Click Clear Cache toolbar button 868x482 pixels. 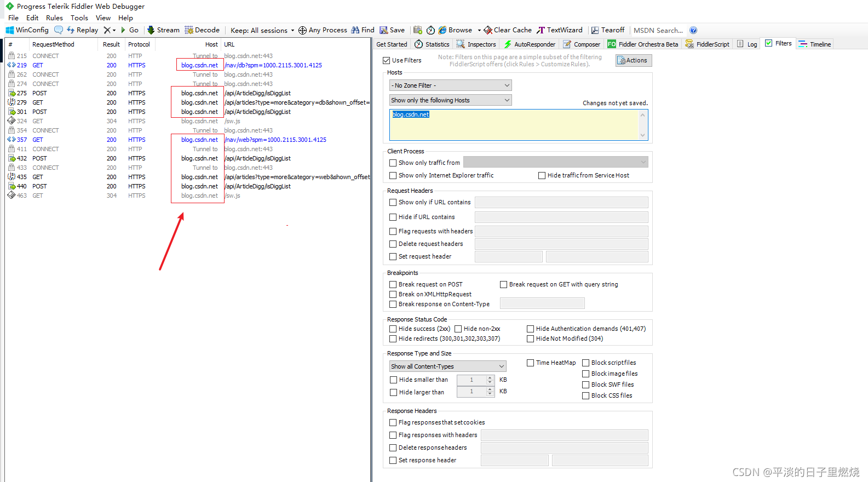[x=508, y=30]
